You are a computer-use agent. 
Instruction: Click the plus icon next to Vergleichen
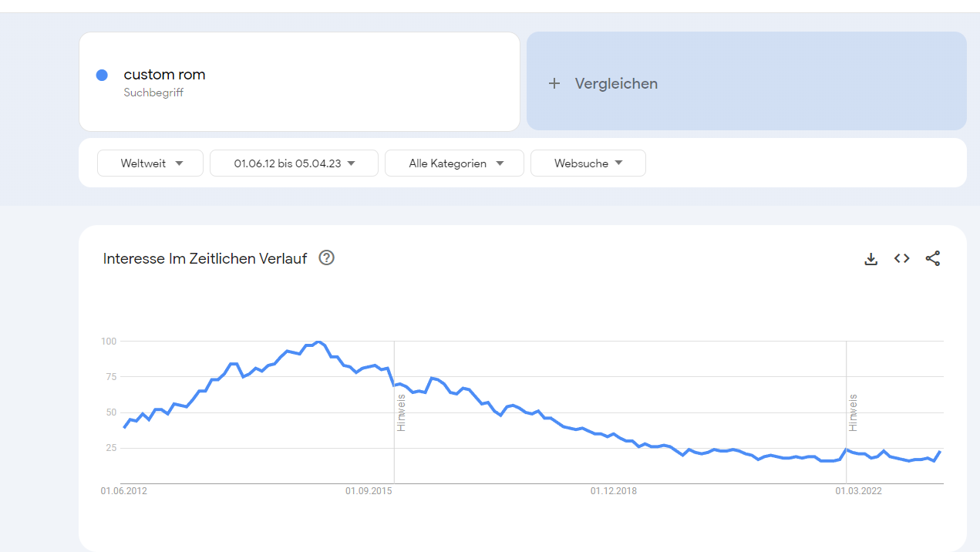(x=554, y=83)
